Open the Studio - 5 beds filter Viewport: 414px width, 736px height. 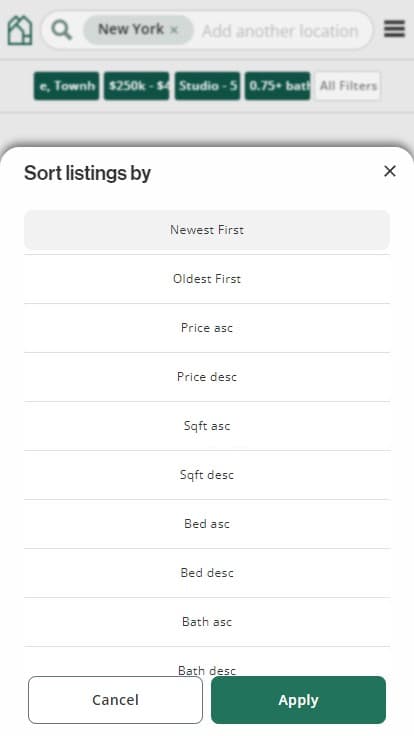(x=207, y=86)
